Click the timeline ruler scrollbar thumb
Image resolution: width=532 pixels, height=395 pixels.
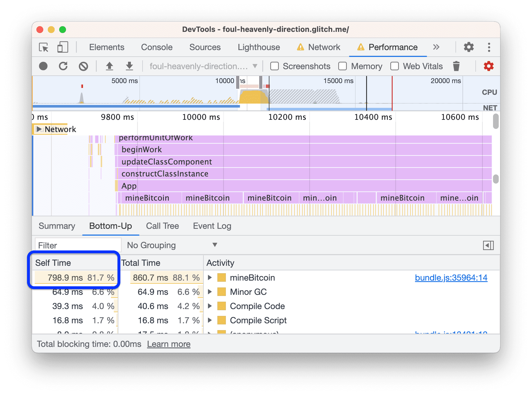click(x=496, y=121)
